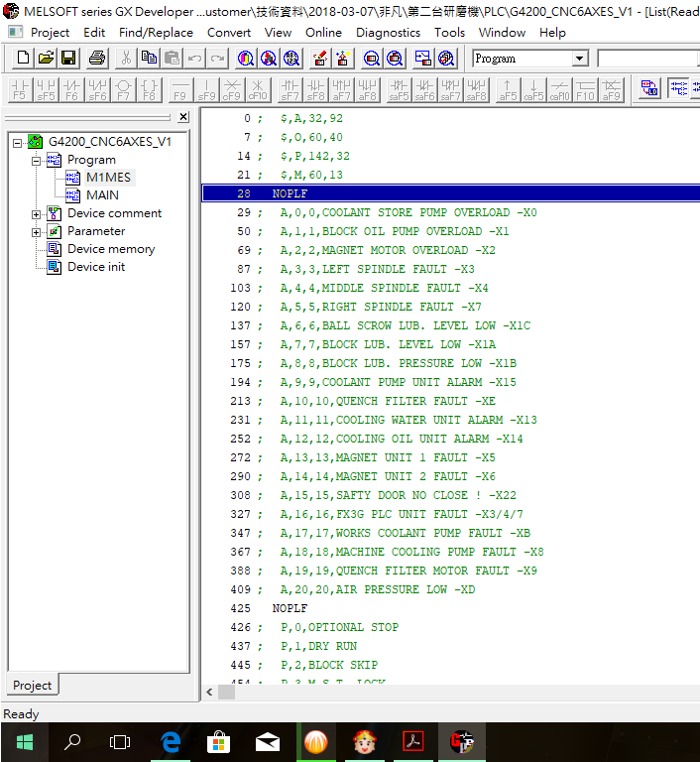Save project with the floppy disk icon
The width and height of the screenshot is (700, 762).
coord(68,59)
